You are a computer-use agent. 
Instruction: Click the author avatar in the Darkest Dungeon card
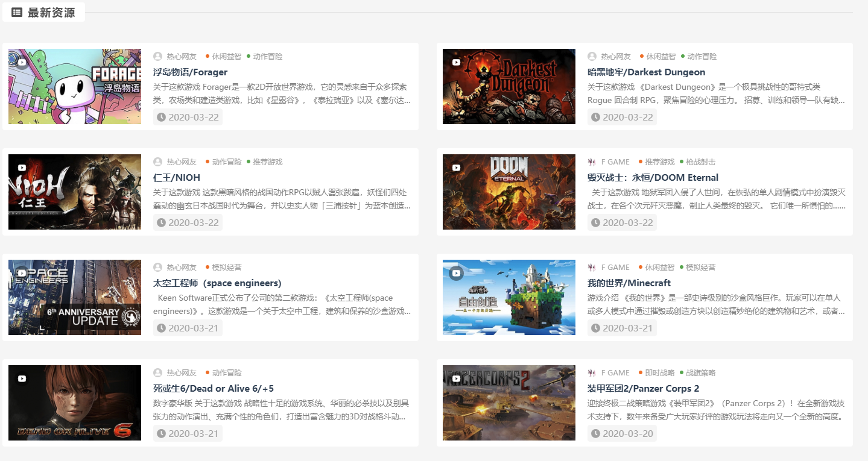[592, 57]
